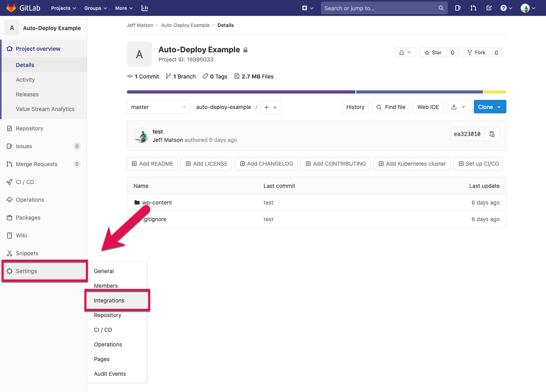Screen dimensions: 546x392
Task: Open To-Do list icon in top navbar
Action: point(489,8)
